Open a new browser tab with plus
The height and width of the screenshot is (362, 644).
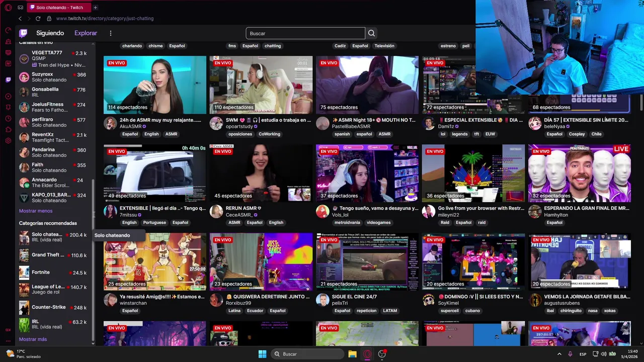[95, 8]
